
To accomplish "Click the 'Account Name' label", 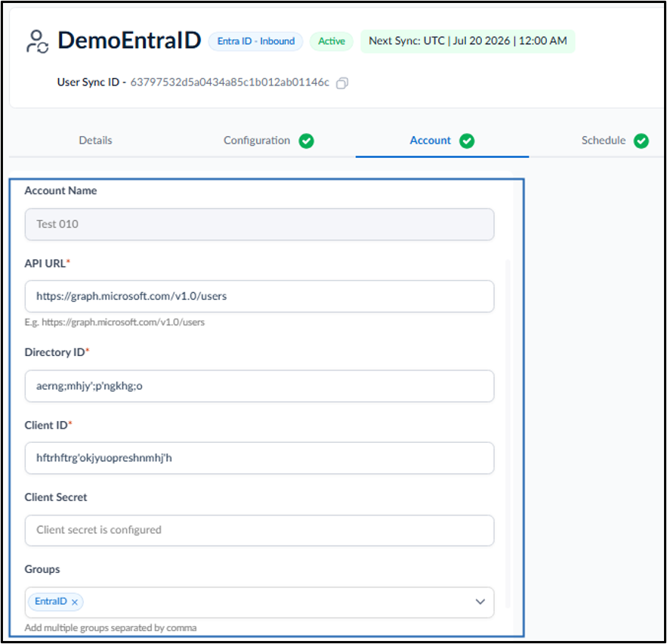I will tap(60, 190).
